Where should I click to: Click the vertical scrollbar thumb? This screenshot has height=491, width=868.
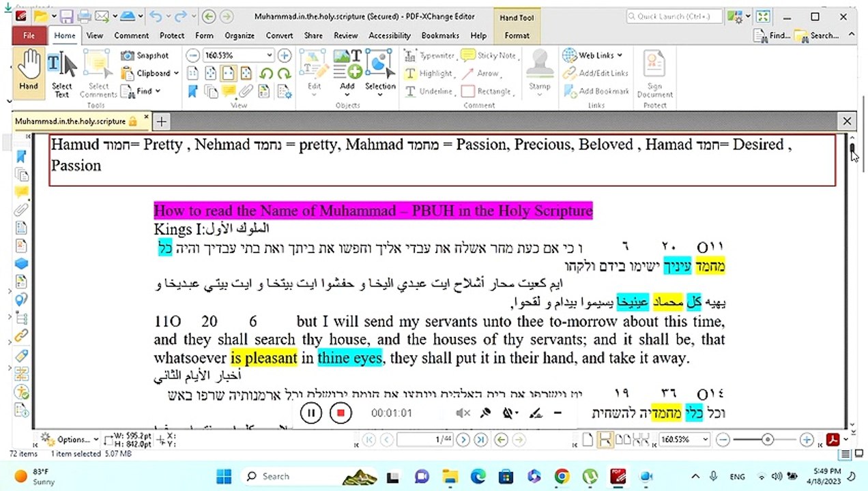[x=852, y=149]
